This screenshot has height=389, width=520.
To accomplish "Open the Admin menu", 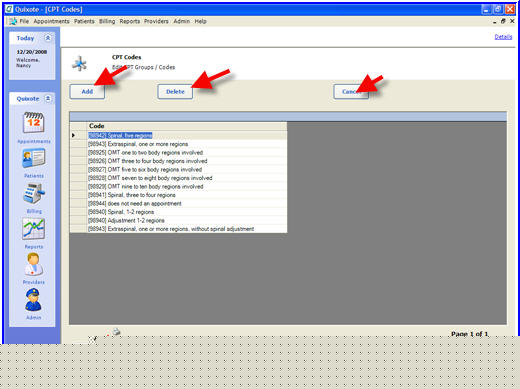I will tap(181, 21).
